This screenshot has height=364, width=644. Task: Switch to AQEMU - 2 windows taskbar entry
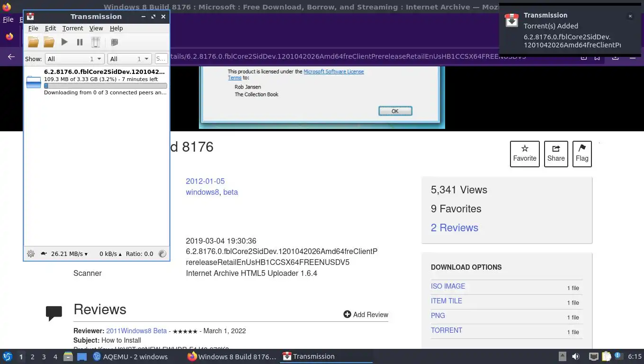(130, 356)
